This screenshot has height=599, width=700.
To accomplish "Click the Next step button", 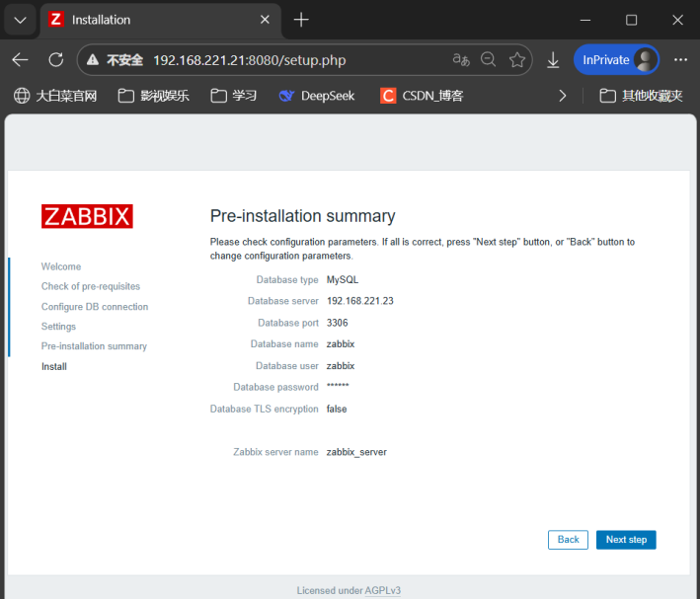I will click(x=626, y=540).
